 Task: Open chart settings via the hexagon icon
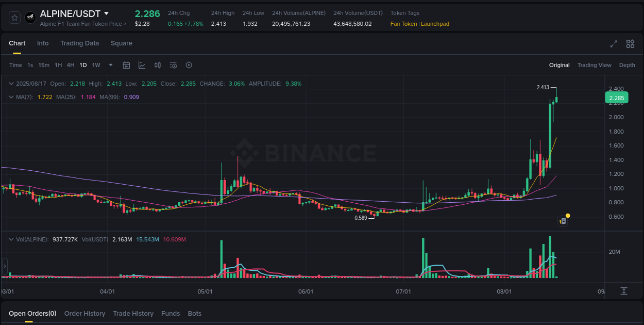point(189,65)
